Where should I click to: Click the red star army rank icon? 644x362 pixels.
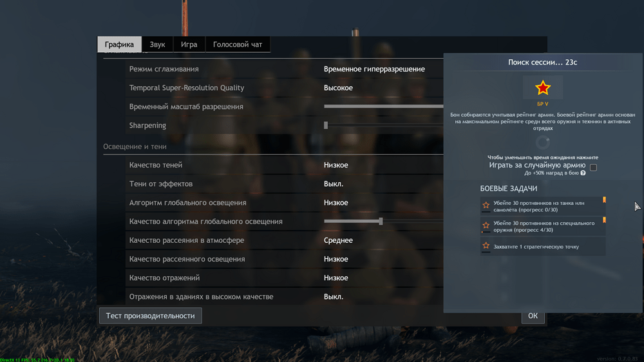coord(543,88)
